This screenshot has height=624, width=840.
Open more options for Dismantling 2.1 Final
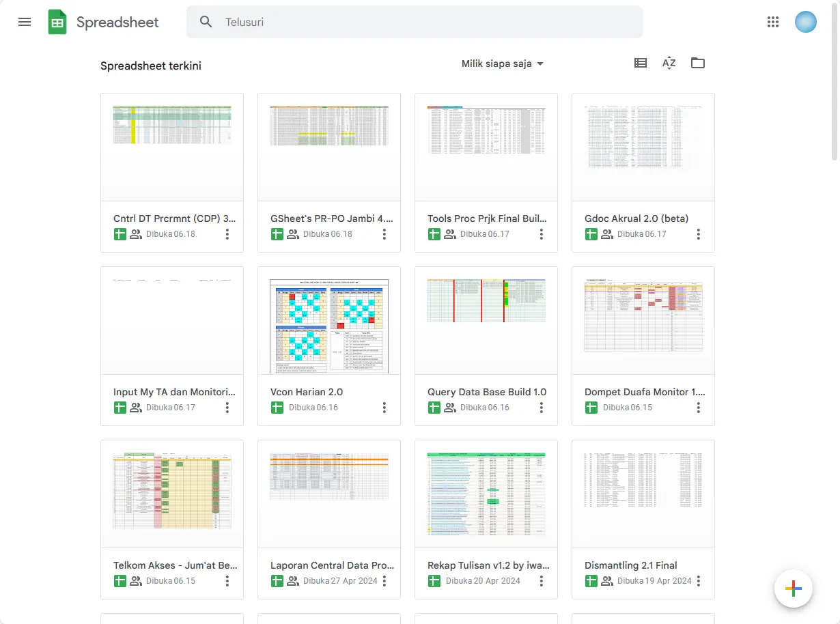pyautogui.click(x=699, y=581)
